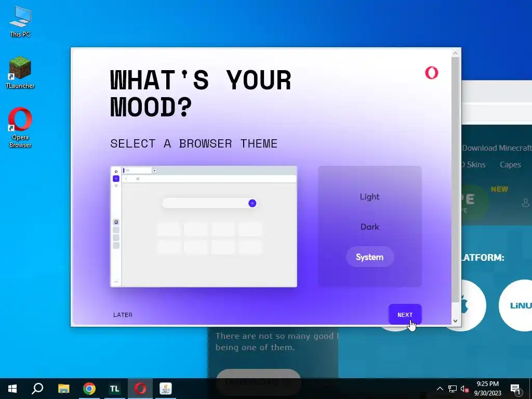Image resolution: width=532 pixels, height=399 pixels.
Task: Open the notification center icon
Action: [515, 389]
